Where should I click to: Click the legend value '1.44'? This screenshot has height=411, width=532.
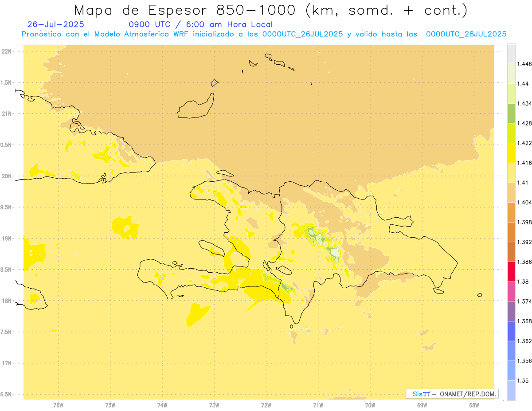[522, 83]
